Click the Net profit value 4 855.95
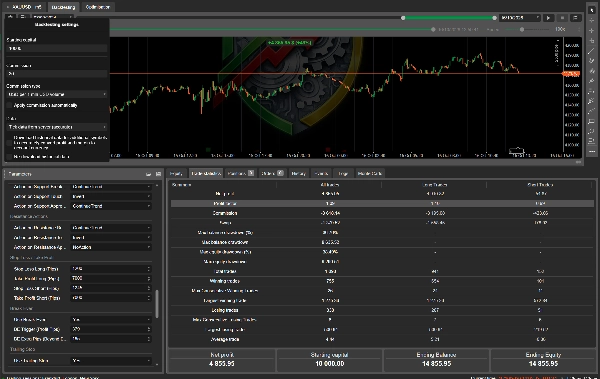600x379 pixels. tap(222, 364)
